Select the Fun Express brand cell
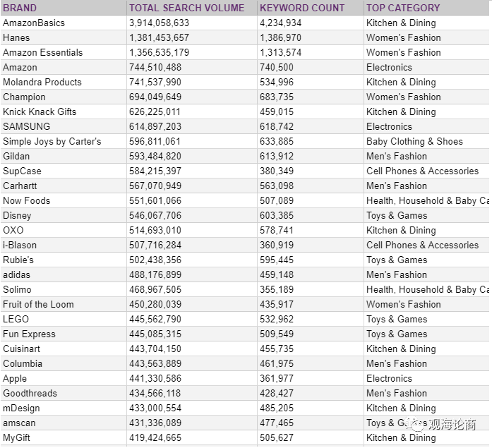492x448 pixels. coord(64,334)
